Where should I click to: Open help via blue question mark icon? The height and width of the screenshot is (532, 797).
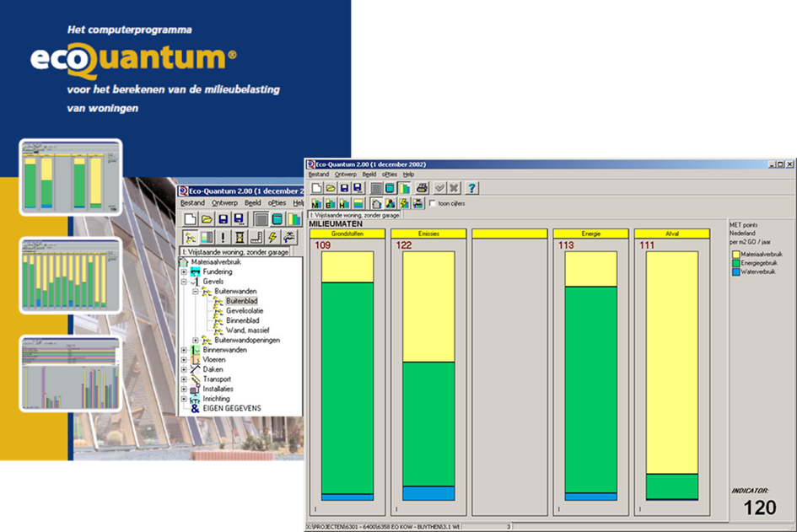pyautogui.click(x=471, y=188)
